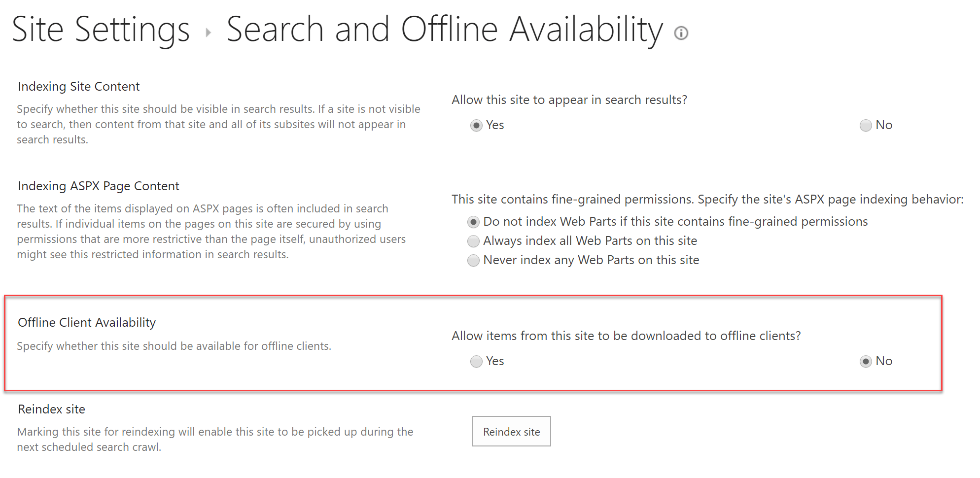Click the info icon next to the page title
Viewport: 980px width, 478px height.
(681, 33)
